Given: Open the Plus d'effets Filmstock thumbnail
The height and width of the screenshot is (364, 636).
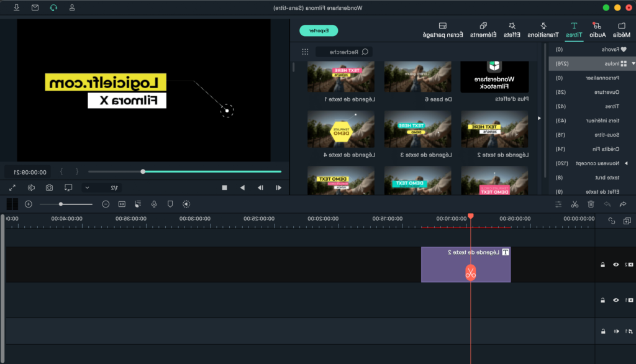Looking at the screenshot, I should coord(494,76).
